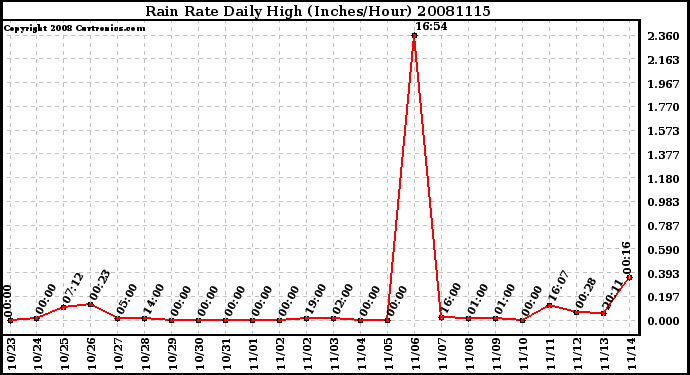Select the 11/07 x-axis date
690x375 pixels.
[443, 353]
